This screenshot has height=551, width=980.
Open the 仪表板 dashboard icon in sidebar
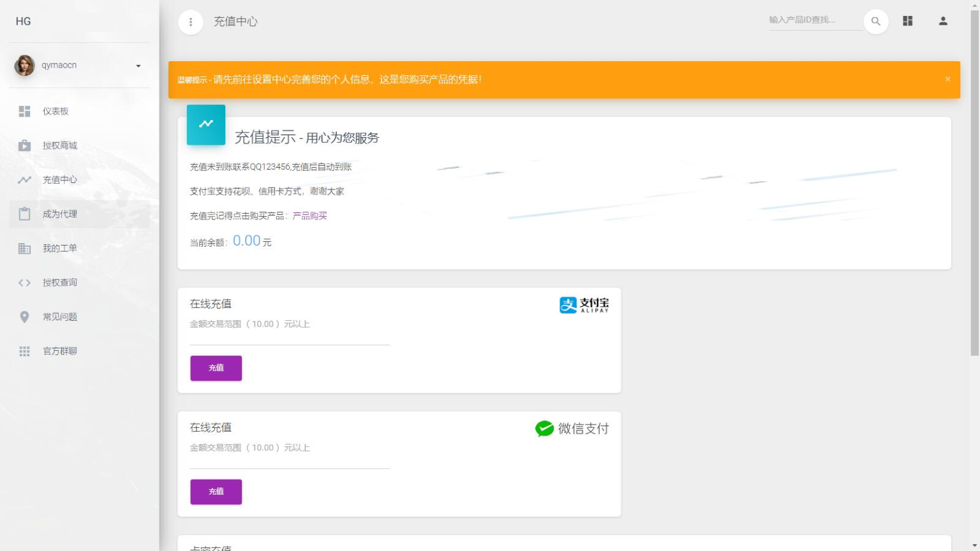click(24, 111)
